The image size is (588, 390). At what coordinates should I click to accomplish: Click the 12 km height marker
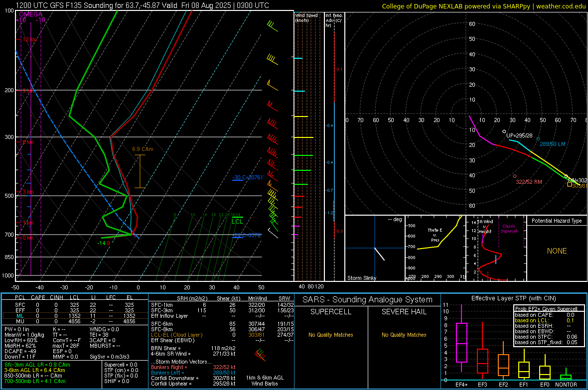point(29,39)
